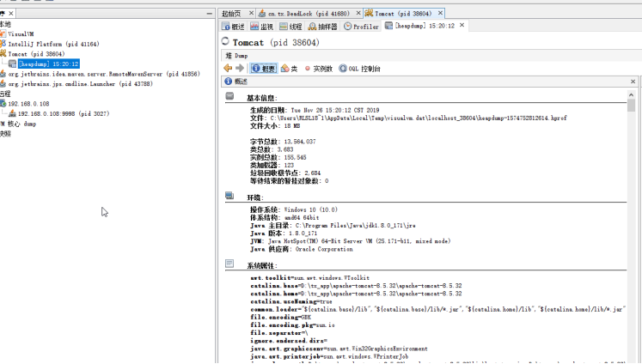
Task: Close the [heapdump] 15:20:12 subtab
Action: coord(462,26)
